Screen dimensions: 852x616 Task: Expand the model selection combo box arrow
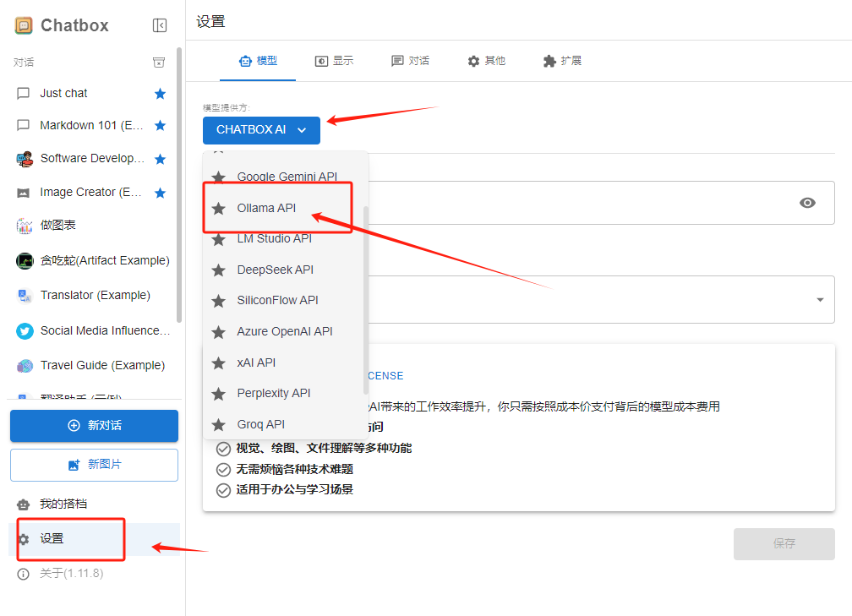[x=820, y=300]
